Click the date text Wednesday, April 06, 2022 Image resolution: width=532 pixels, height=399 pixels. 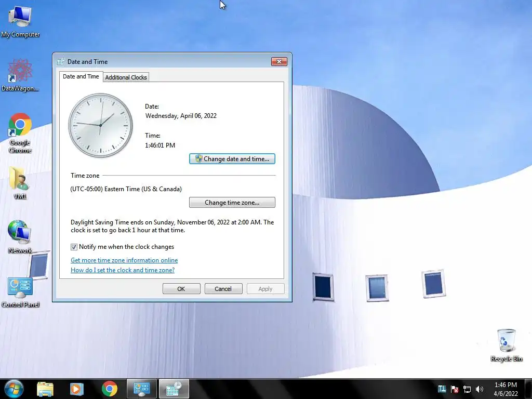tap(181, 116)
